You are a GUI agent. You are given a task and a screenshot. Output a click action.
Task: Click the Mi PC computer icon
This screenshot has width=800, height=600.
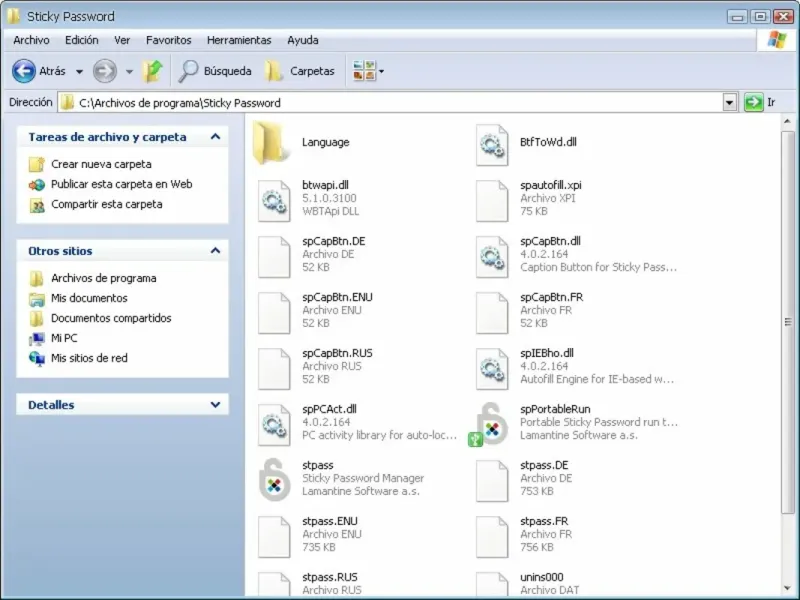(x=37, y=338)
